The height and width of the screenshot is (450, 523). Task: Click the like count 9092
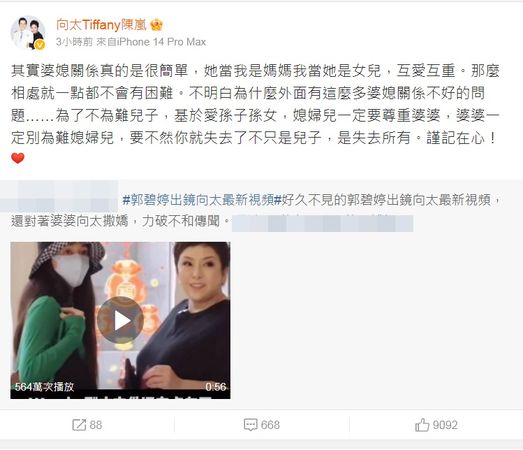[445, 425]
